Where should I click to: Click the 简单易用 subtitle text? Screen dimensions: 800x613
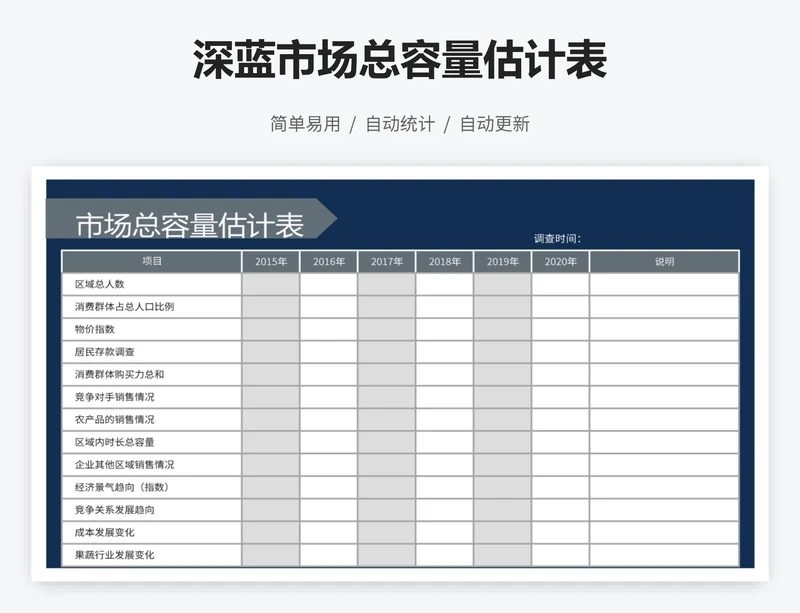305,124
